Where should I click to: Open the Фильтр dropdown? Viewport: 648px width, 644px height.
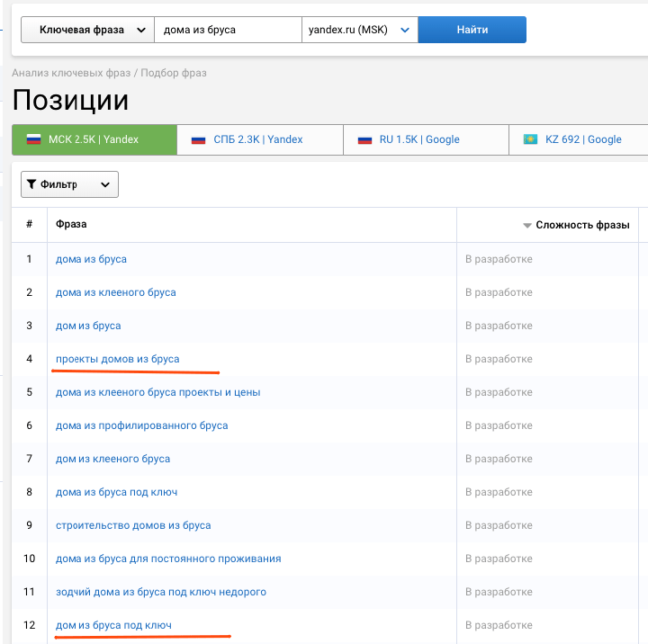click(x=69, y=184)
